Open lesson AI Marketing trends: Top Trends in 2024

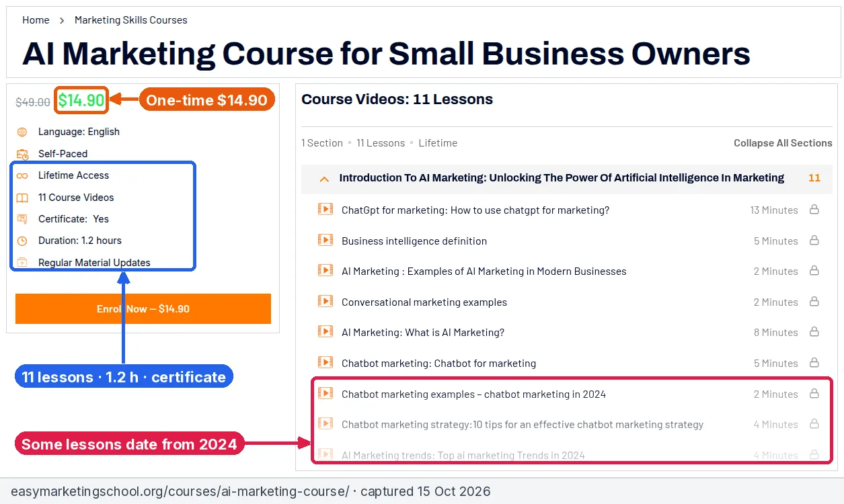[x=463, y=455]
